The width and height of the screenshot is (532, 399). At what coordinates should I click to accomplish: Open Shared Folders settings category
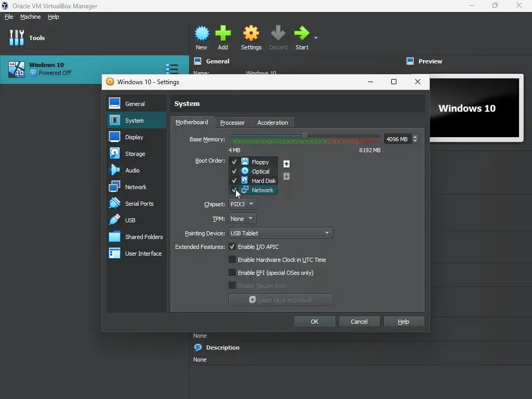click(x=137, y=236)
